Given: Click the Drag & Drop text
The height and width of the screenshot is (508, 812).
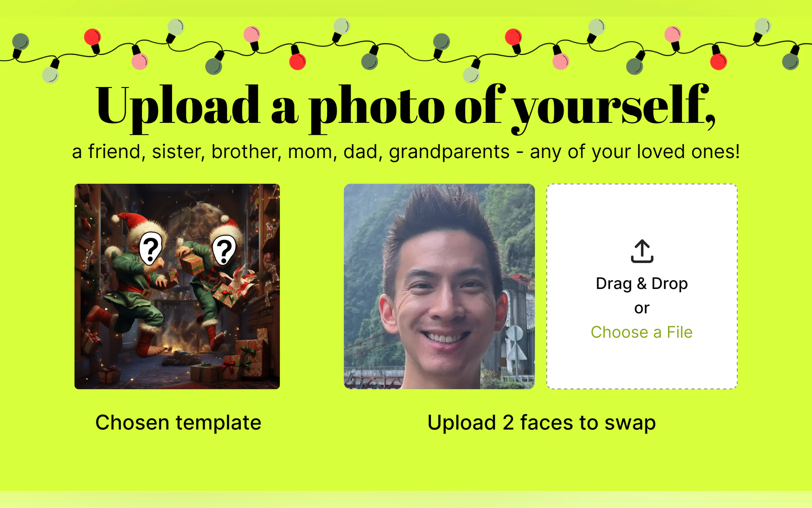Looking at the screenshot, I should click(642, 284).
